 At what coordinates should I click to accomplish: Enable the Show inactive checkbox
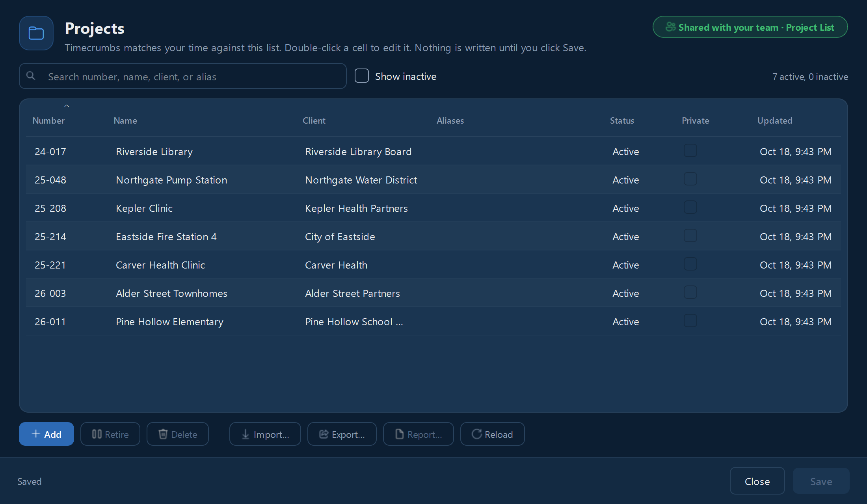pos(362,76)
